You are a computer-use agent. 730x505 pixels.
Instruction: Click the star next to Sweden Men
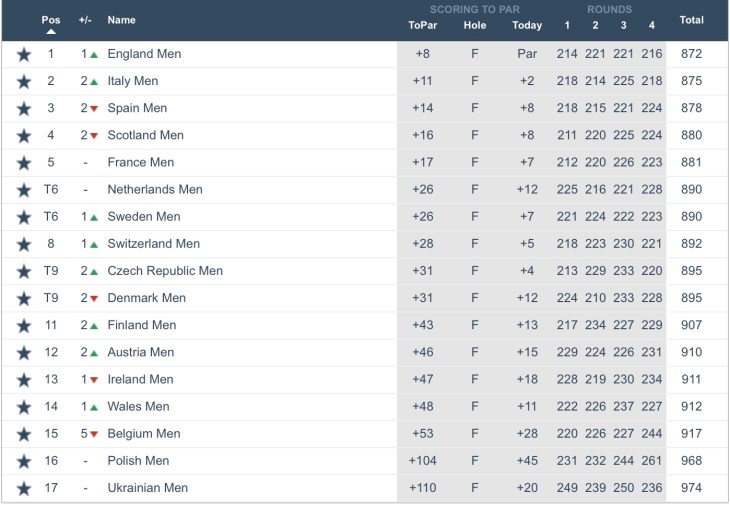24,217
